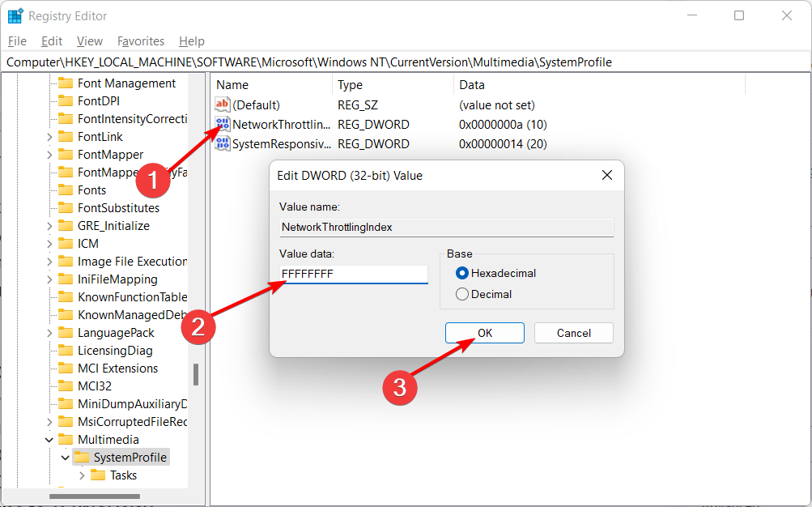Click the FontDPI folder icon

(67, 100)
